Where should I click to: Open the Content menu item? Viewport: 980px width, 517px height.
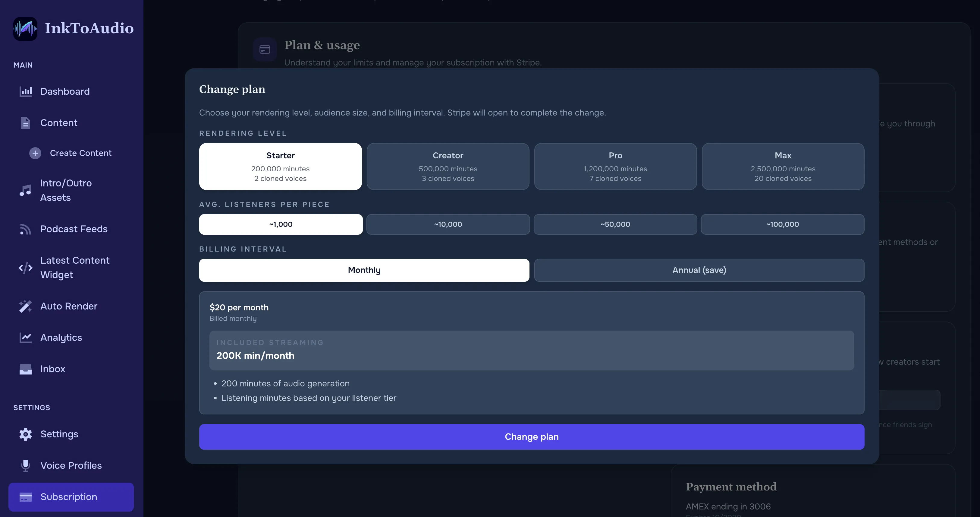click(71, 123)
